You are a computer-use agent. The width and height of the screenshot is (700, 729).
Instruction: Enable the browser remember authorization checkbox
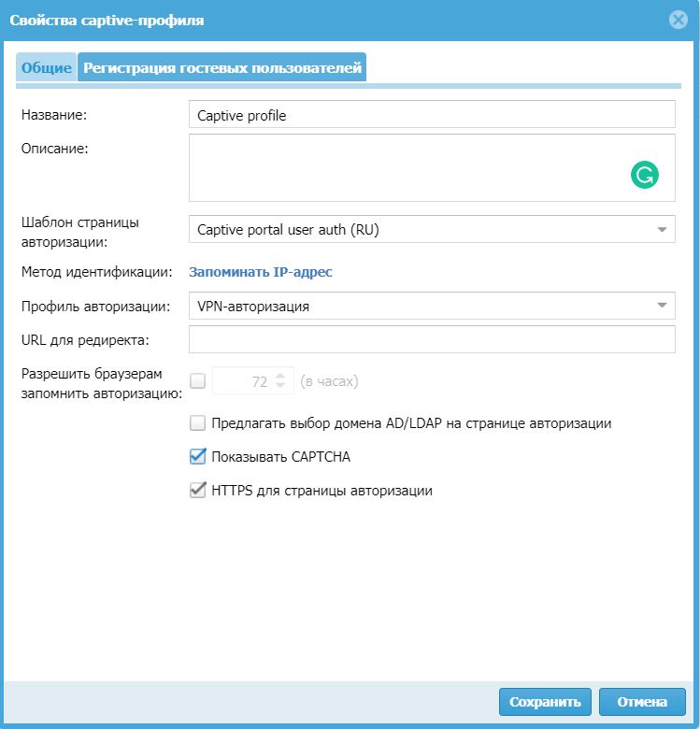[x=197, y=381]
